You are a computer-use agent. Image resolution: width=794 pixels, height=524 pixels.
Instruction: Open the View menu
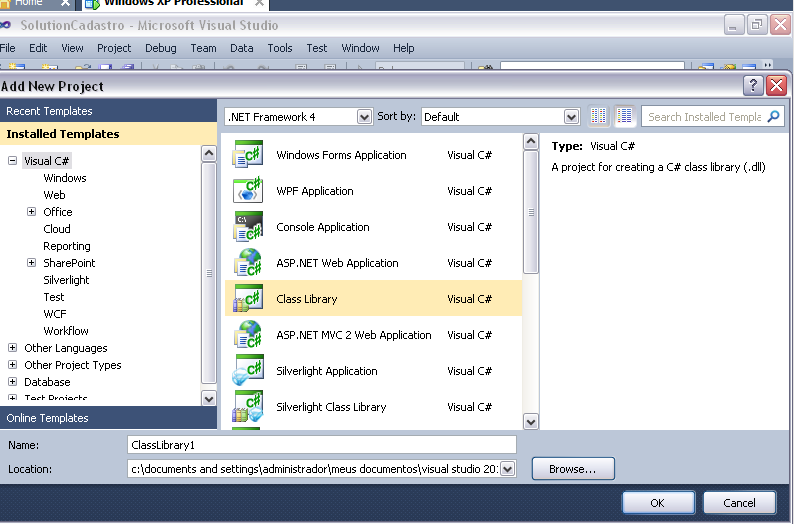point(72,48)
